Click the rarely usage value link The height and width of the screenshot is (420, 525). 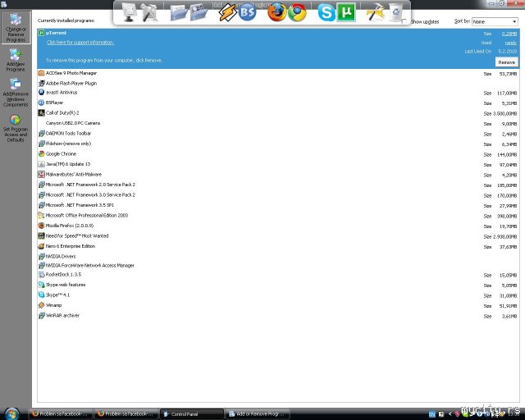click(x=510, y=43)
